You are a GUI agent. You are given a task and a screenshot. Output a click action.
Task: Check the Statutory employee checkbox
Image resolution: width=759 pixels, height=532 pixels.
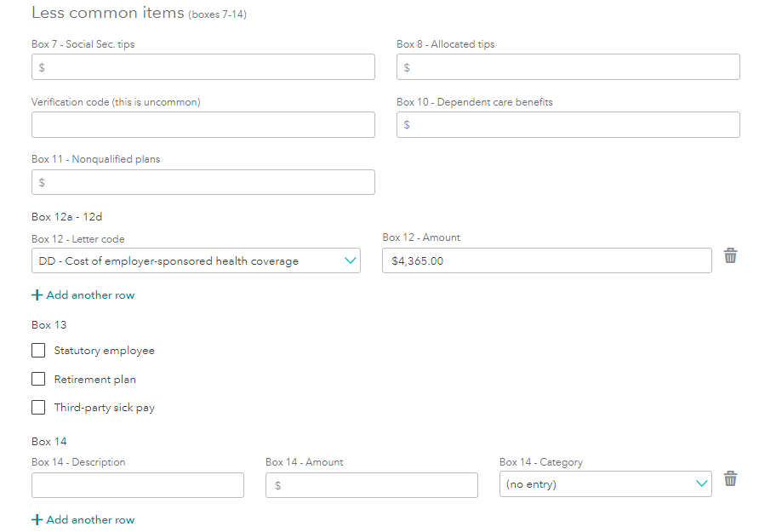coord(38,351)
